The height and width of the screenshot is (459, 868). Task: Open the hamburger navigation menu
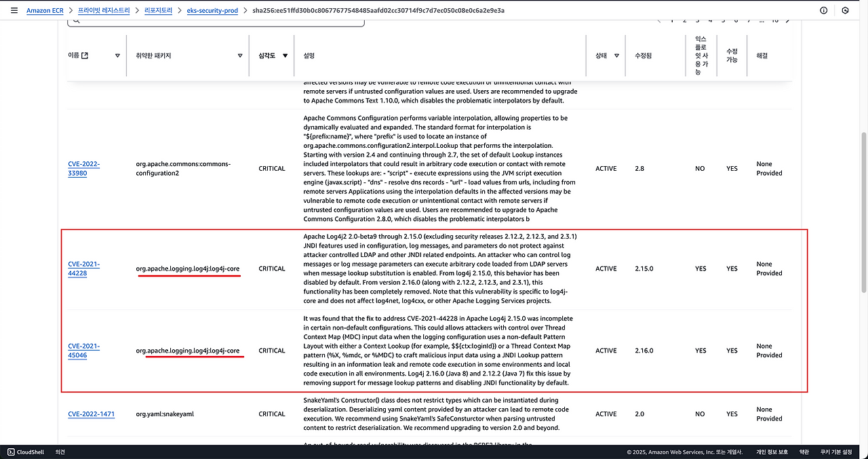(14, 11)
